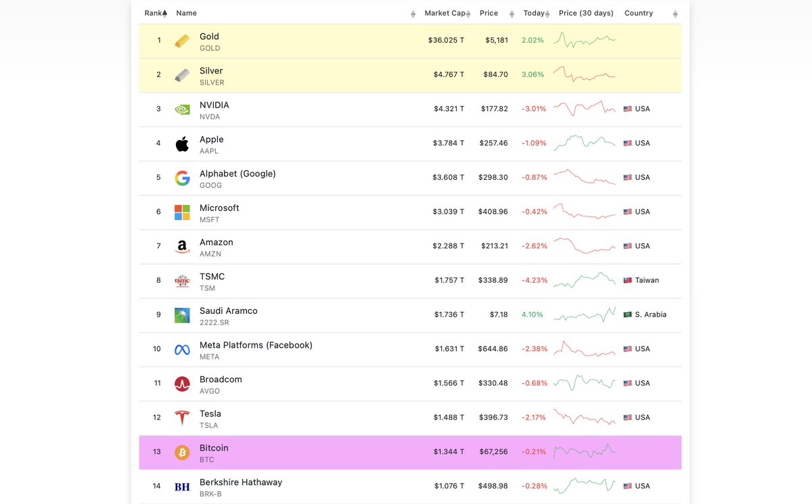Sort table by Market Cap column
This screenshot has width=812, height=504.
pos(445,13)
